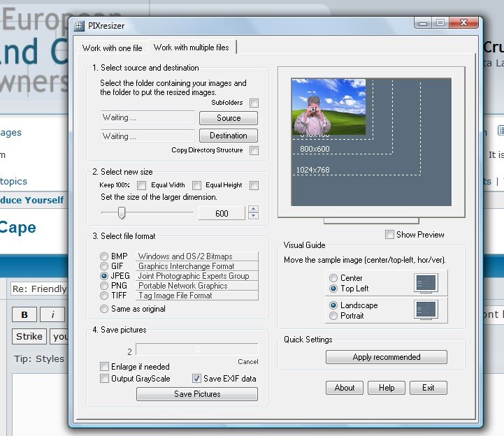Enable Enlarge if needed checkbox

[104, 367]
